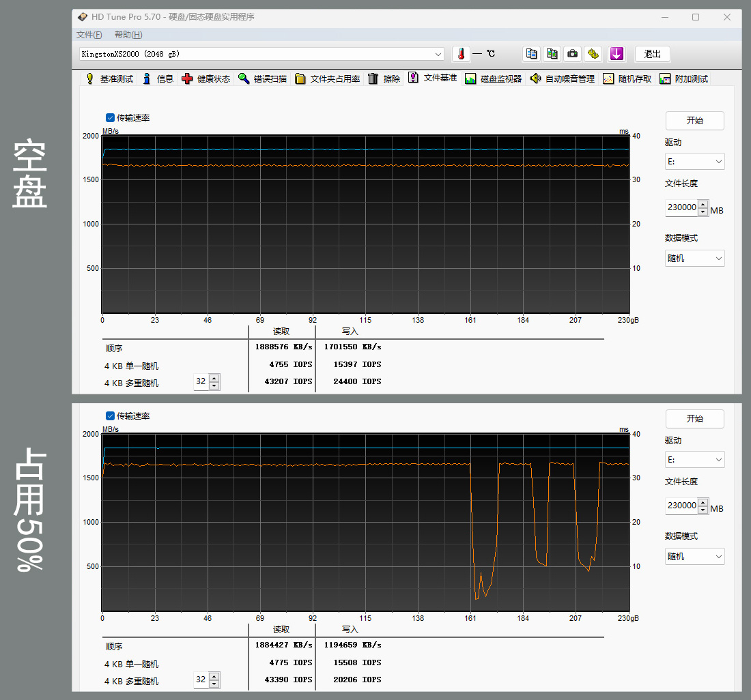Open the lower 数据模式 随机 dropdown
The image size is (751, 700).
tap(694, 557)
